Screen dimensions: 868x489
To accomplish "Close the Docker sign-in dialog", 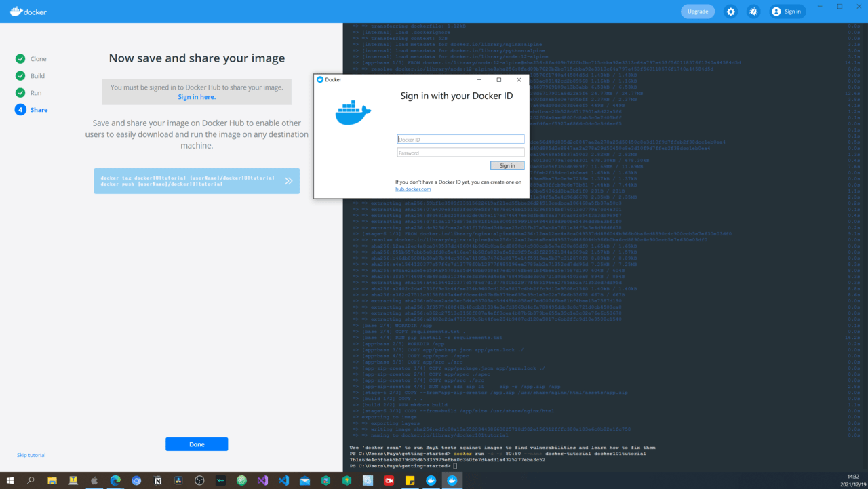I will (x=519, y=79).
